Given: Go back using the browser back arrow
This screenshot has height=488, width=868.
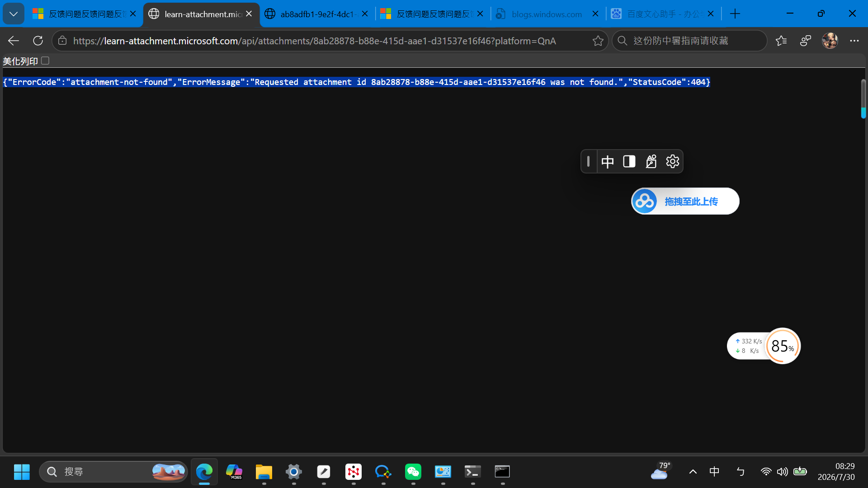Looking at the screenshot, I should point(14,41).
